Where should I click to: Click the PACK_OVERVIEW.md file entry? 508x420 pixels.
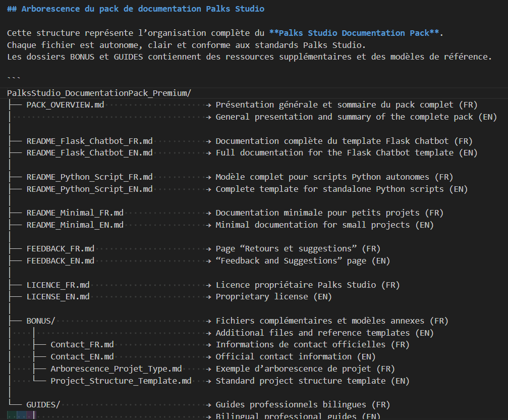click(x=66, y=105)
